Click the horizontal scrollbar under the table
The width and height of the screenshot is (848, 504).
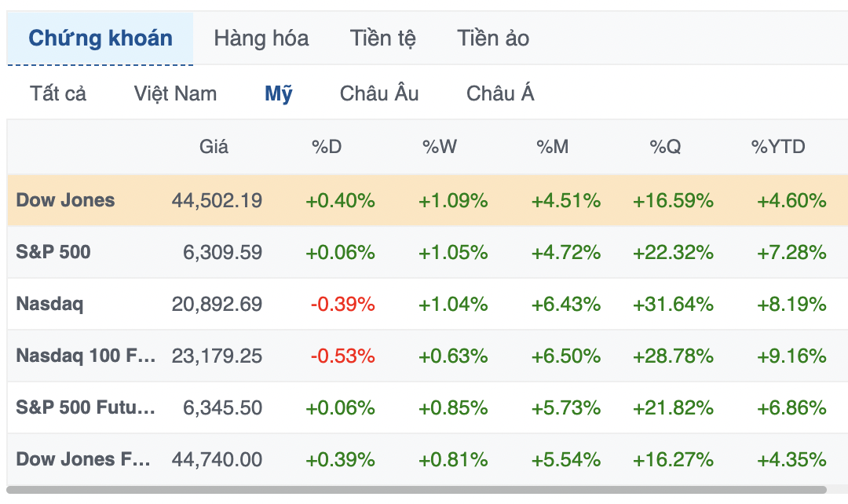[416, 490]
